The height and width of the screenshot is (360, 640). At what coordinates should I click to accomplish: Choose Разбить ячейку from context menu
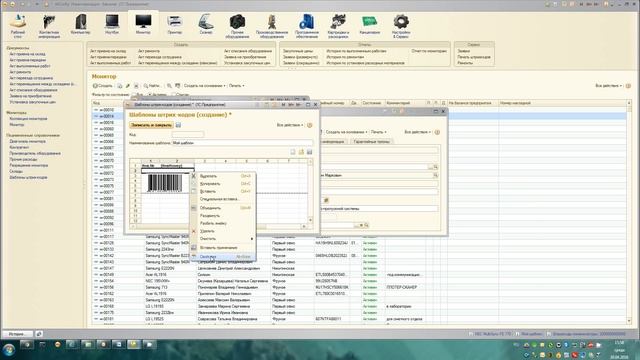223,223
